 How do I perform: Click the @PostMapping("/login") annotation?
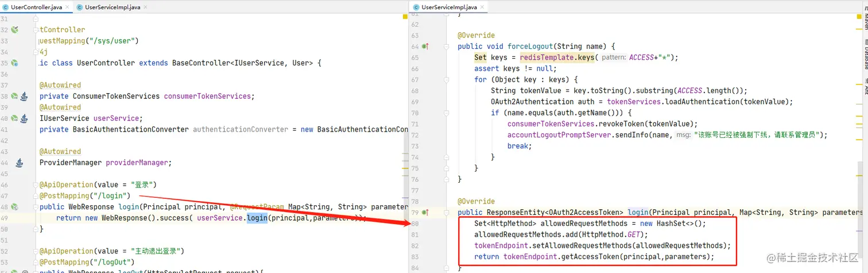(85, 196)
